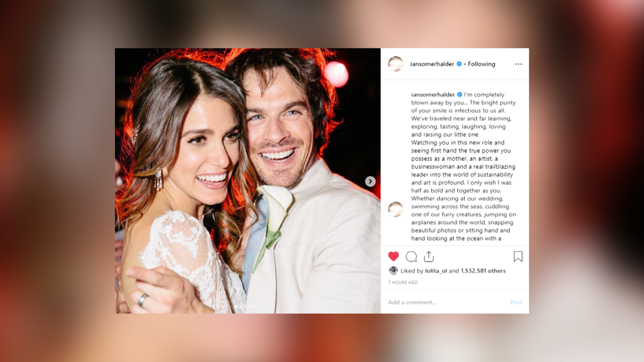The image size is (644, 362).
Task: Click the wedding photo of the couple
Action: (248, 181)
